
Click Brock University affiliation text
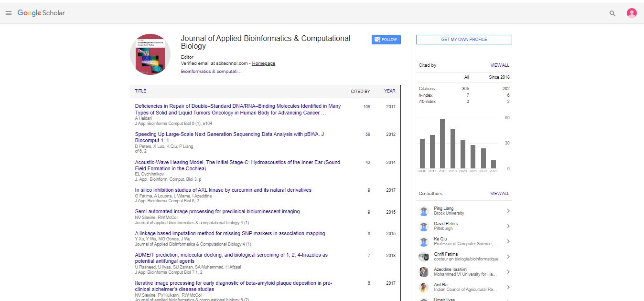coord(449,213)
